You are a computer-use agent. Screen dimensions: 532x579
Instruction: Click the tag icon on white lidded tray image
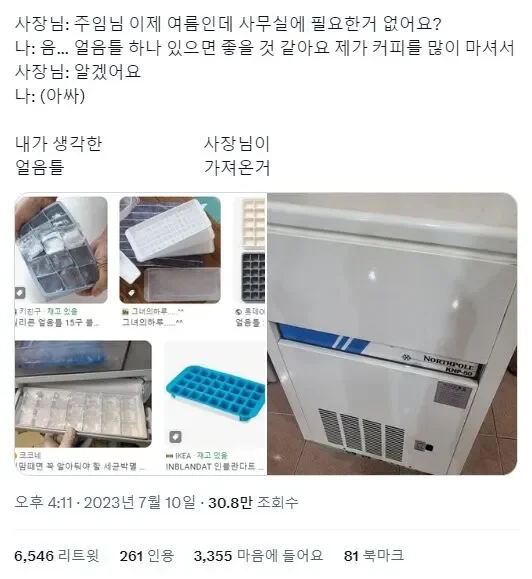131,293
